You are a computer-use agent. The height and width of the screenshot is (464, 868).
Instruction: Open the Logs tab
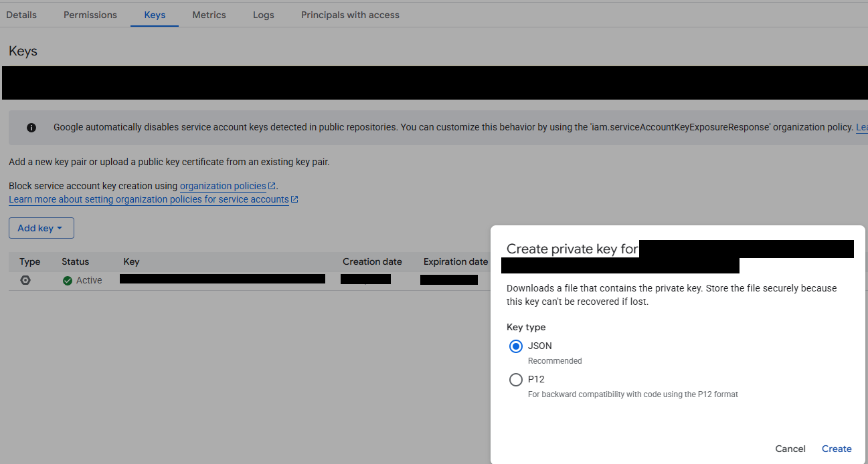click(x=264, y=15)
